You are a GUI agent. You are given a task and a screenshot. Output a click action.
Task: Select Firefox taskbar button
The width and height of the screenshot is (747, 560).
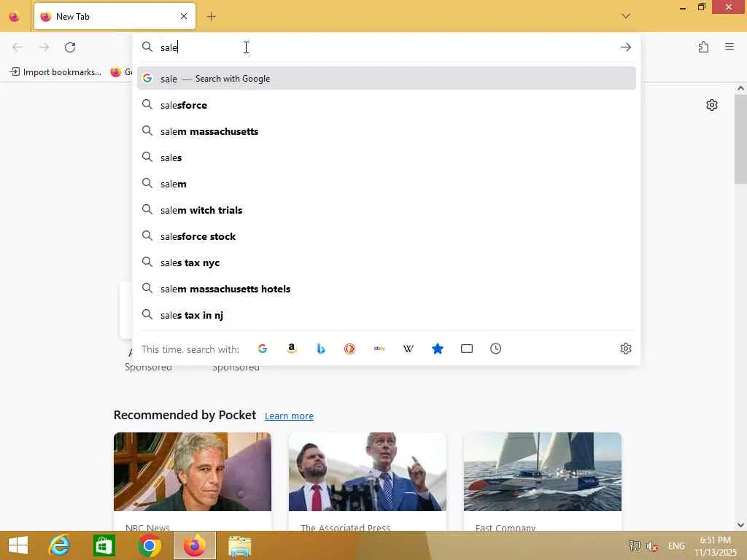(x=195, y=545)
